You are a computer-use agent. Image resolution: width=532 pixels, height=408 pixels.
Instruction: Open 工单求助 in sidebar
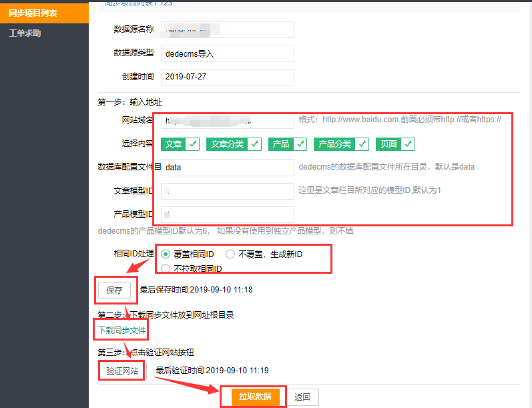pyautogui.click(x=25, y=33)
